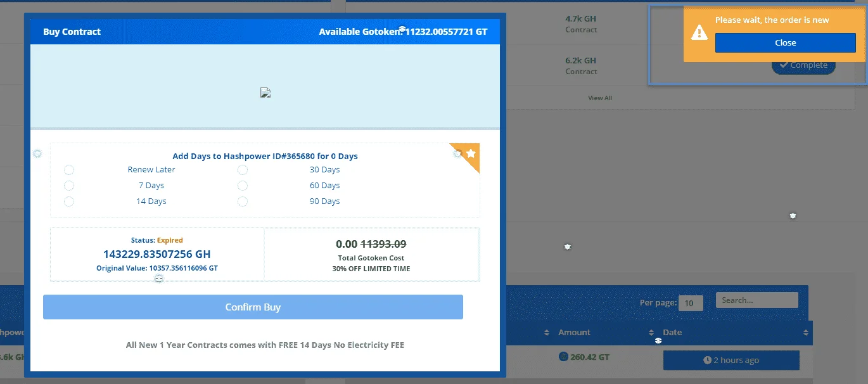Click the star badge in contract corner

[x=471, y=153]
